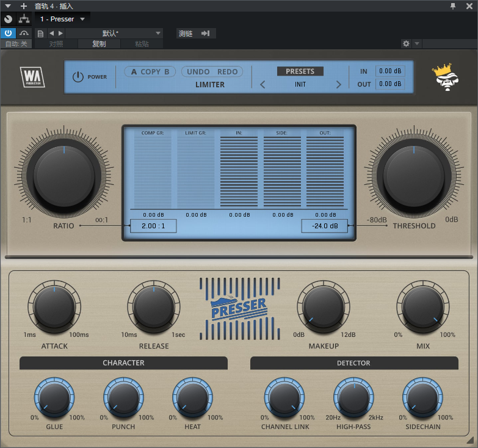Viewport: 478px width, 448px height.
Task: Click the RELEASE knob
Action: click(154, 306)
